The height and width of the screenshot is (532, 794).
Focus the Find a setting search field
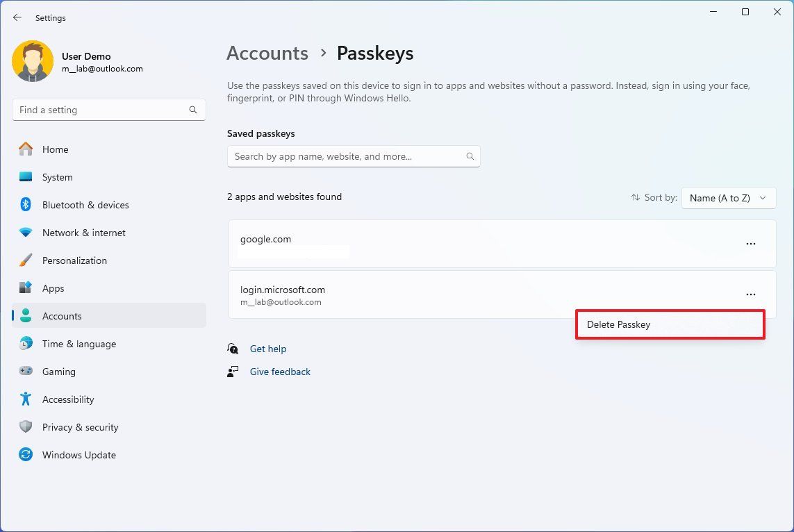point(101,110)
